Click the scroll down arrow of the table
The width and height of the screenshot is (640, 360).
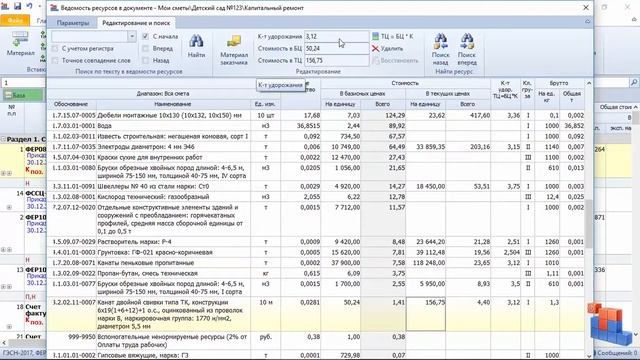coord(589,356)
